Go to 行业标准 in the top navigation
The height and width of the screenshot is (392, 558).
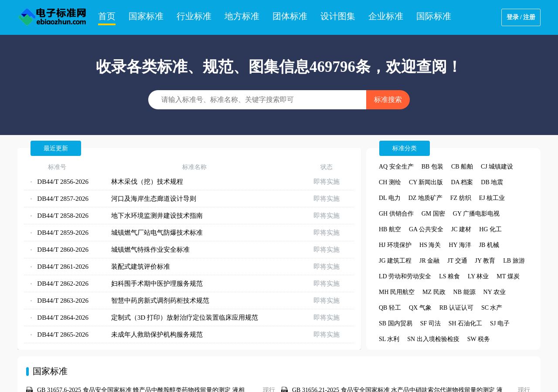coord(194,17)
